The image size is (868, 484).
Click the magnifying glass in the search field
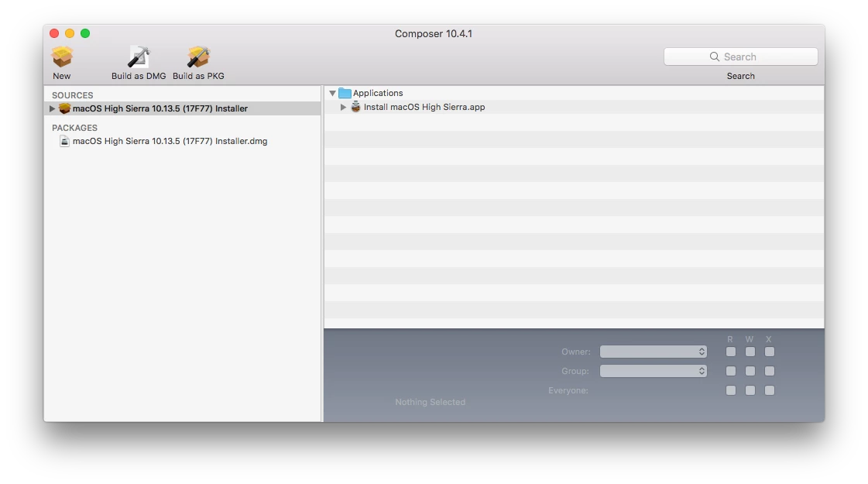715,57
